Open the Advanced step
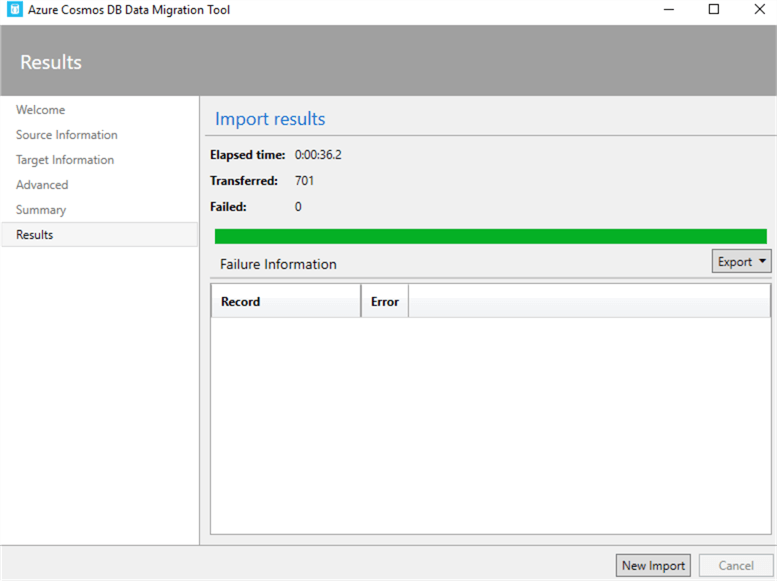Image resolution: width=777 pixels, height=581 pixels. point(42,184)
